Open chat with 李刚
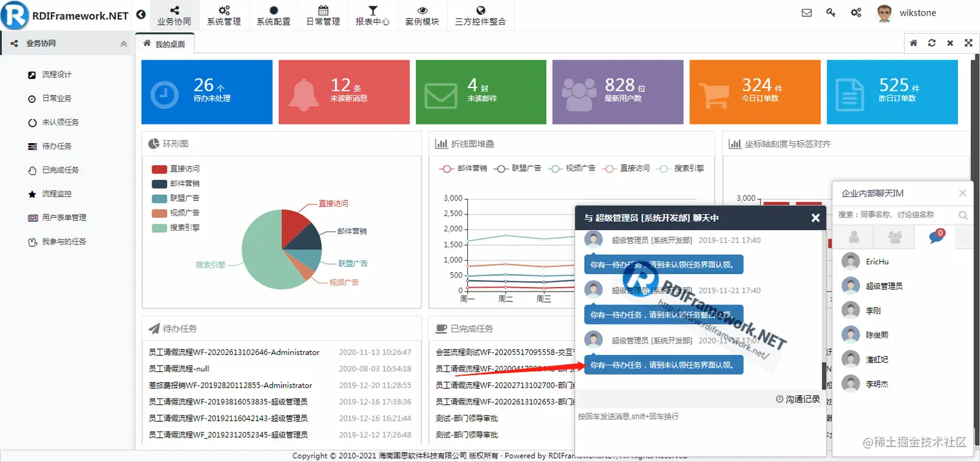This screenshot has width=980, height=462. (902, 311)
